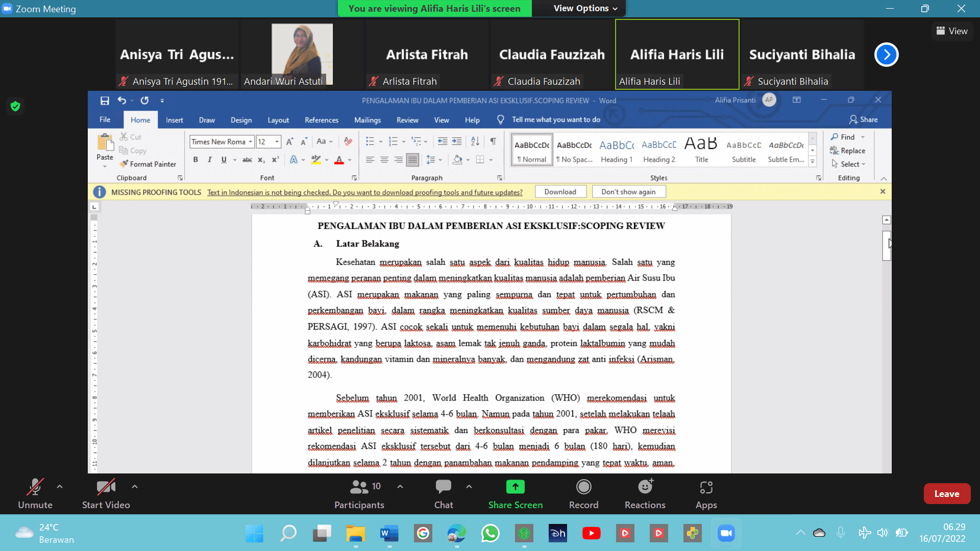Toggle Italic formatting

[x=209, y=160]
